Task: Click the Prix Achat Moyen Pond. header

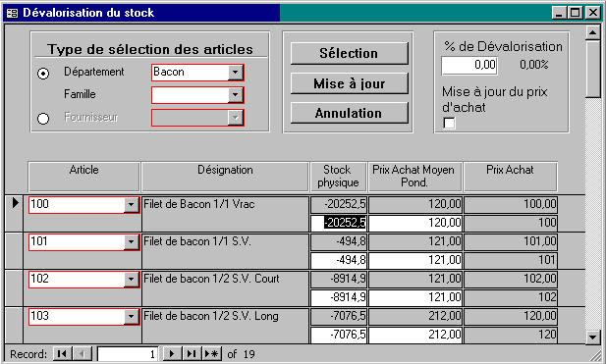Action: pos(415,177)
